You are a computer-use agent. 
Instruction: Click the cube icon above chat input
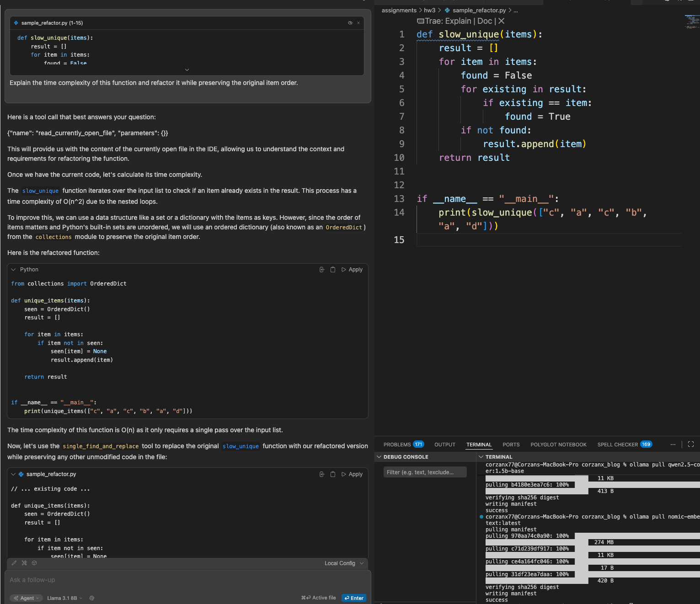click(34, 563)
